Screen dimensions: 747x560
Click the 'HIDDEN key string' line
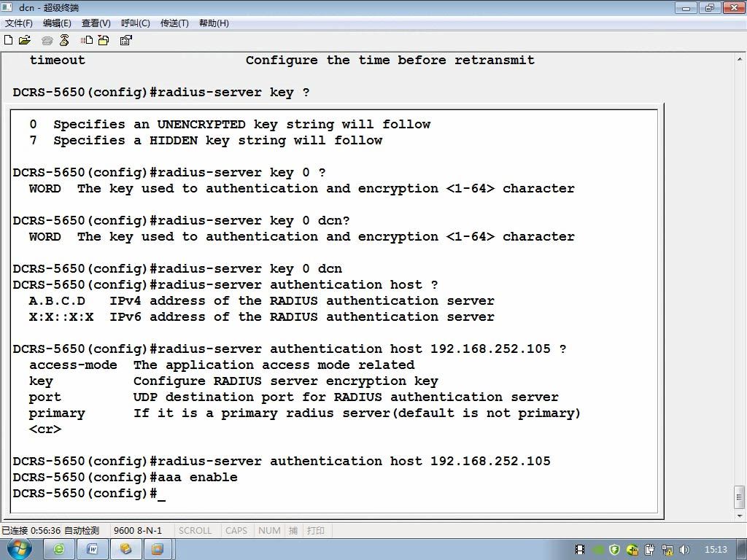point(205,141)
